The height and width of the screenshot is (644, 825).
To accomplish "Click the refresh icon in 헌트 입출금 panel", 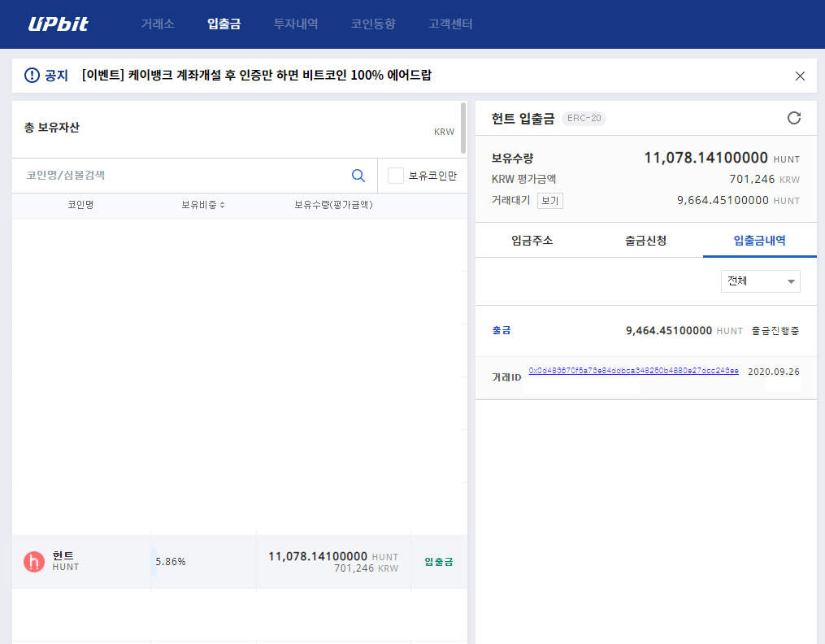I will [794, 118].
